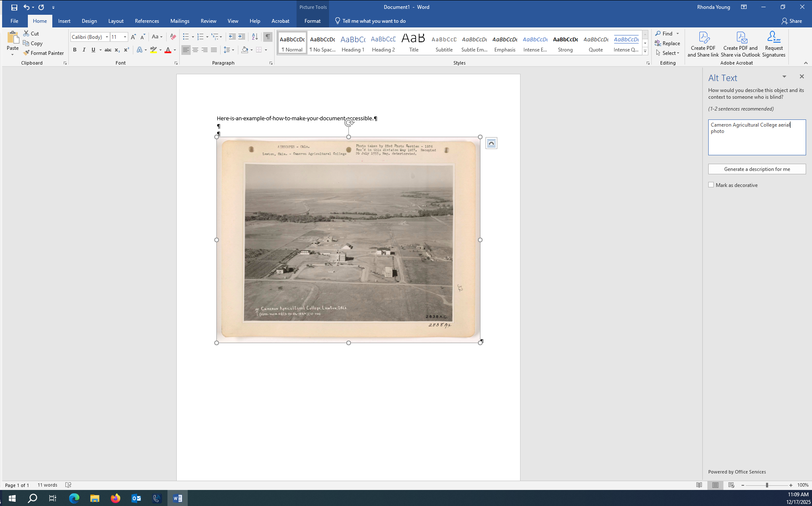812x506 pixels.
Task: Toggle paragraph marks display
Action: (267, 37)
